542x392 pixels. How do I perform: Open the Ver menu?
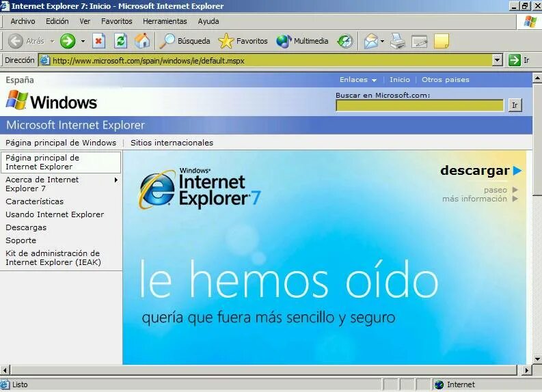pyautogui.click(x=85, y=21)
